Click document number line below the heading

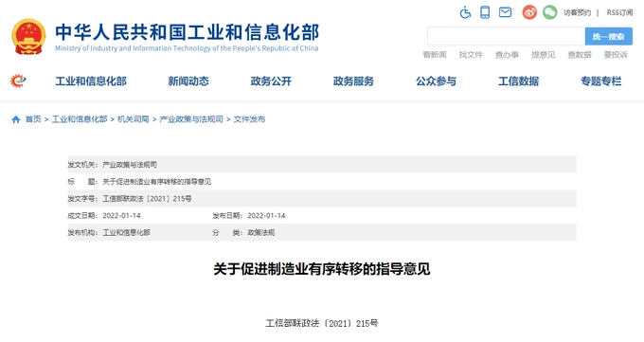322,323
